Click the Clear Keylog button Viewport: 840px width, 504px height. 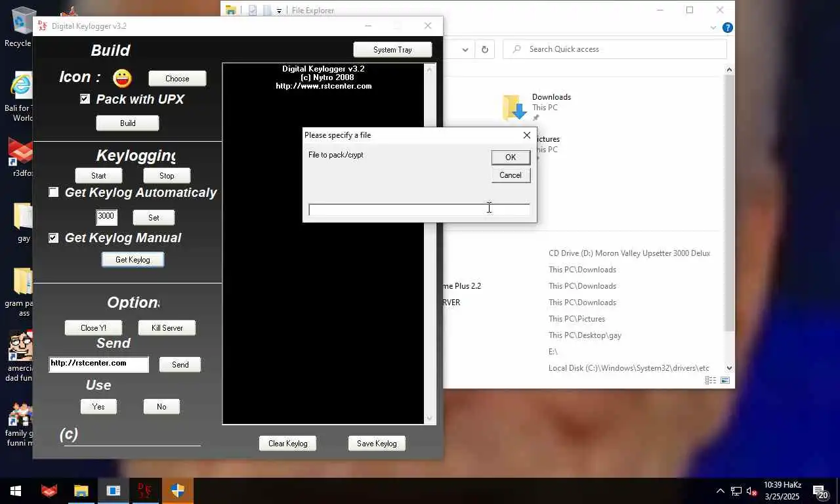pyautogui.click(x=287, y=443)
